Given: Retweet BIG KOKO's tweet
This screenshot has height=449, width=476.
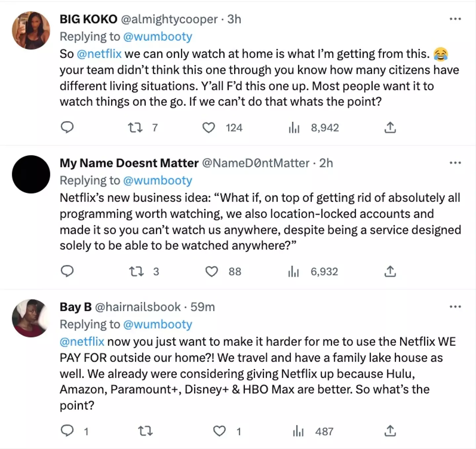Looking at the screenshot, I should (136, 128).
